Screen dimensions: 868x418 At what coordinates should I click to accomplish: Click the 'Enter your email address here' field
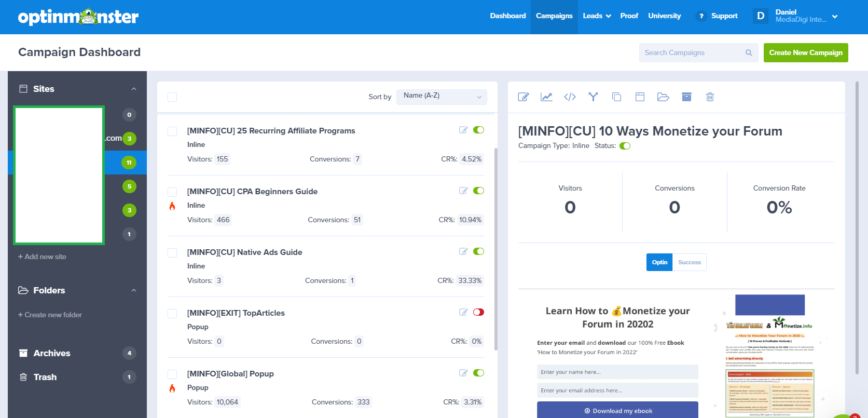(617, 390)
